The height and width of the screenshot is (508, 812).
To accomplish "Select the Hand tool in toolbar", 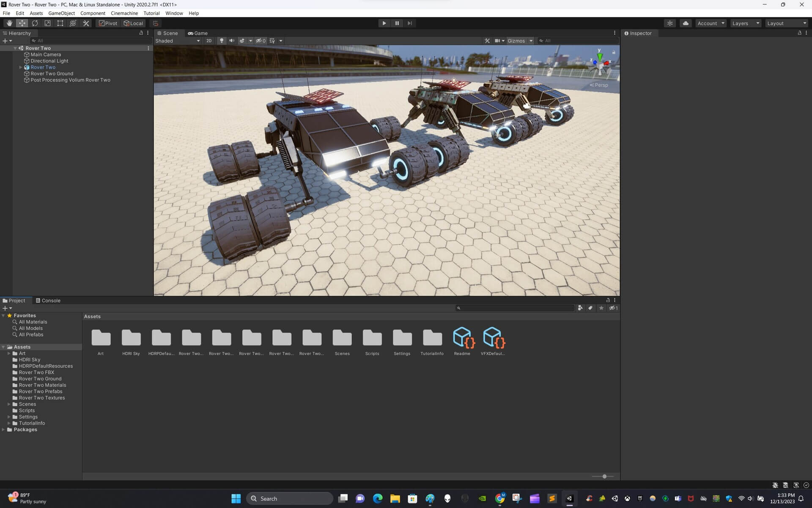I will coord(9,23).
